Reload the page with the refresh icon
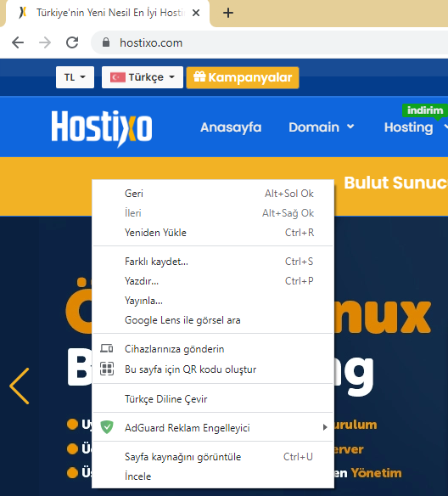448x496 pixels. tap(72, 42)
